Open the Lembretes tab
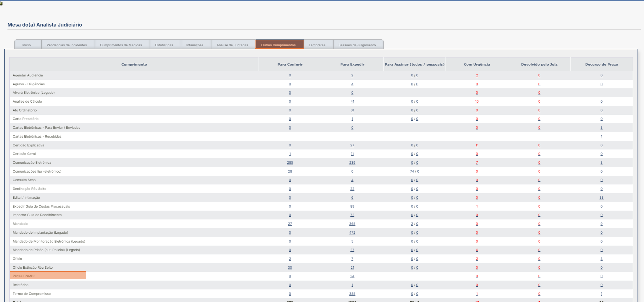The width and height of the screenshot is (644, 302). pos(317,45)
